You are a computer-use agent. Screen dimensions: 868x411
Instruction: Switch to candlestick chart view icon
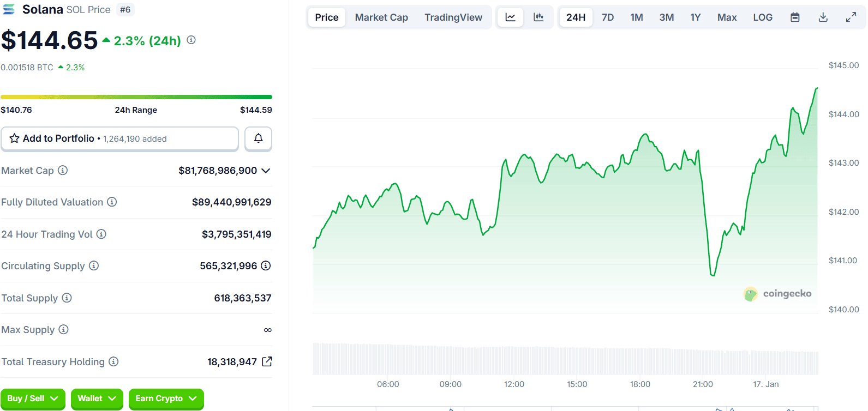(x=538, y=17)
